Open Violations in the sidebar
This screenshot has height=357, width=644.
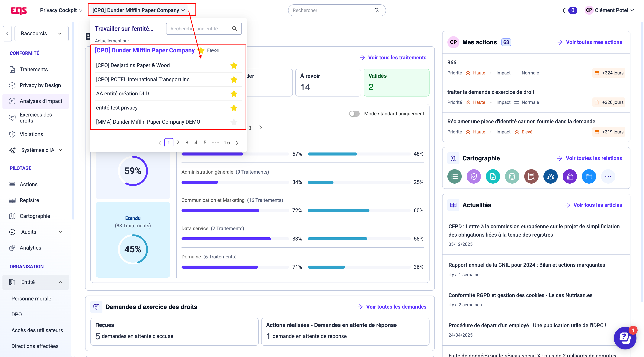tap(36, 134)
